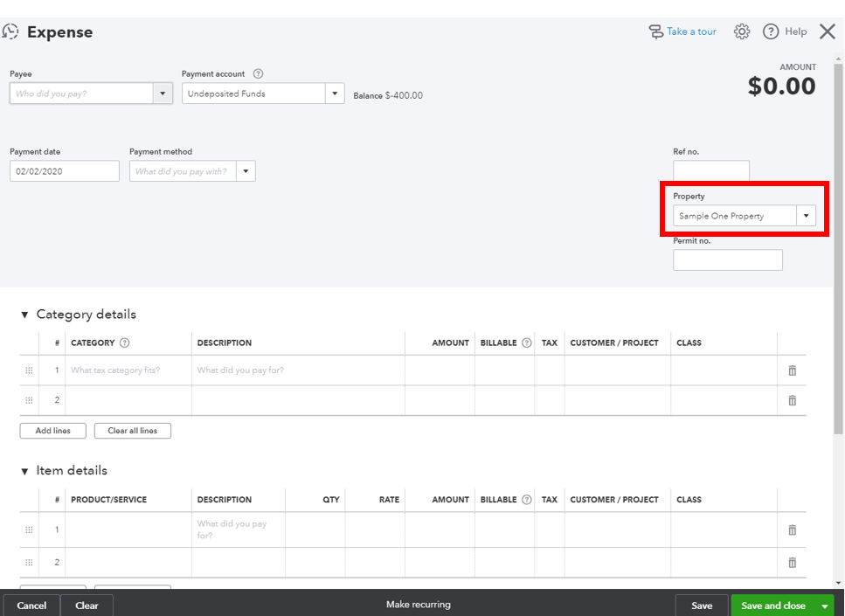
Task: Open the settings gear icon
Action: pos(742,31)
